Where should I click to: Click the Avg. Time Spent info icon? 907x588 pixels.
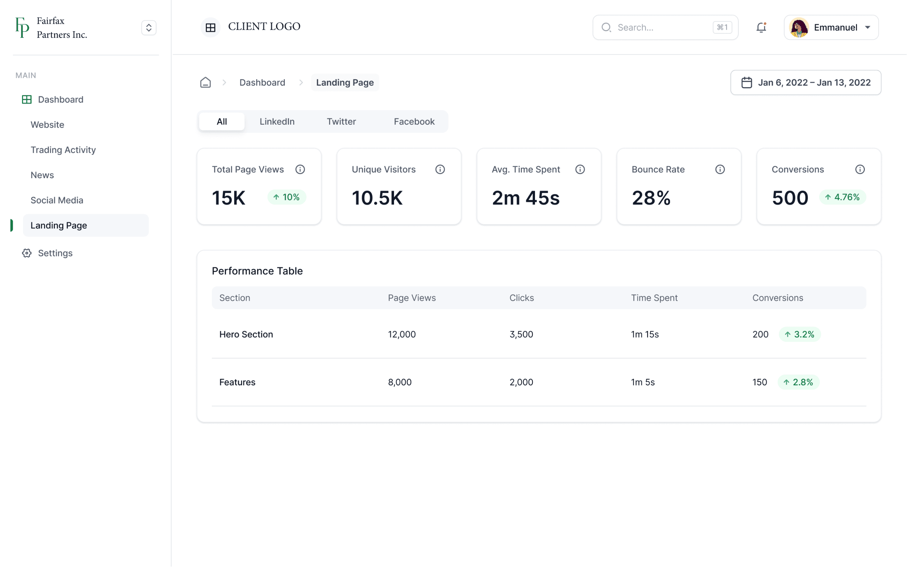[x=580, y=170]
